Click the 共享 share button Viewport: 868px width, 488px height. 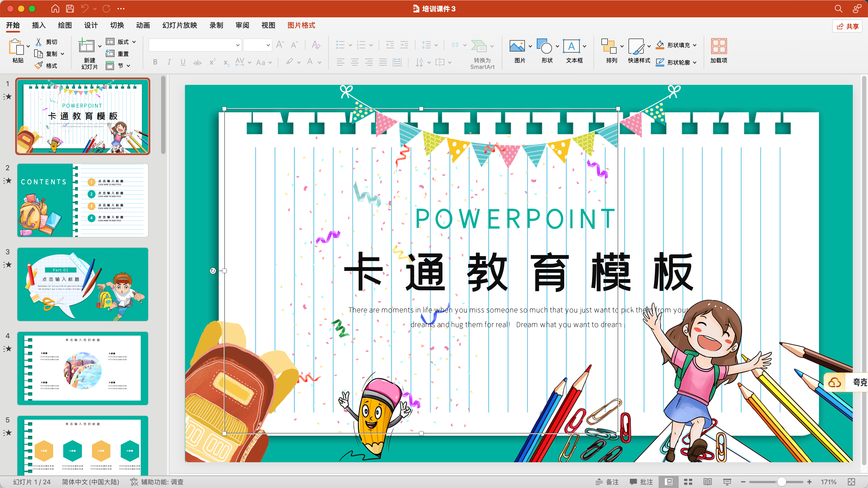[x=847, y=26]
